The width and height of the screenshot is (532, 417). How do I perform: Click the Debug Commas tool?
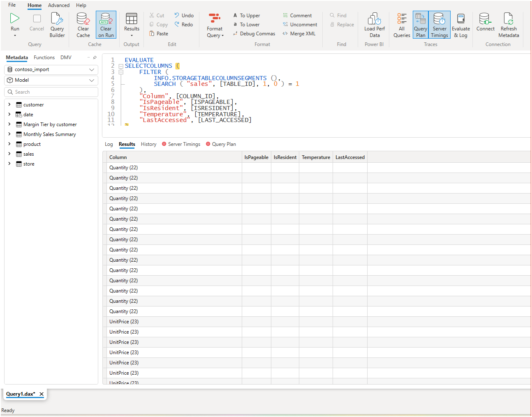tap(254, 34)
